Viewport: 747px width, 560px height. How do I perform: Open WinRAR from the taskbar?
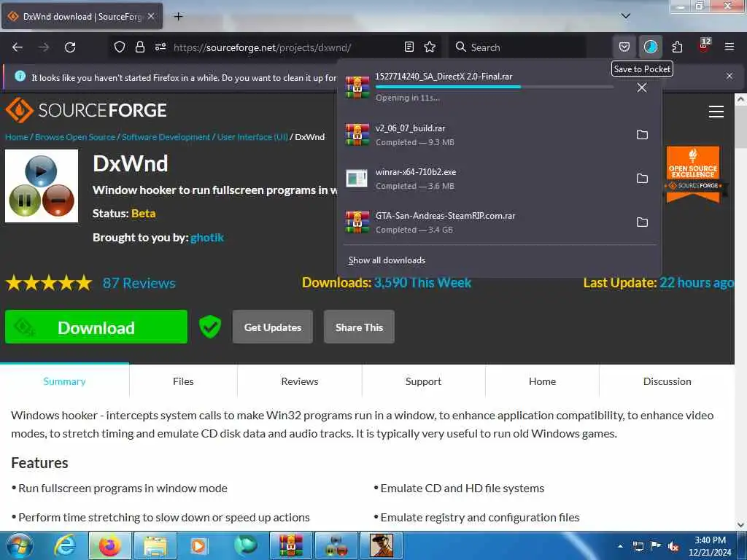(x=290, y=545)
